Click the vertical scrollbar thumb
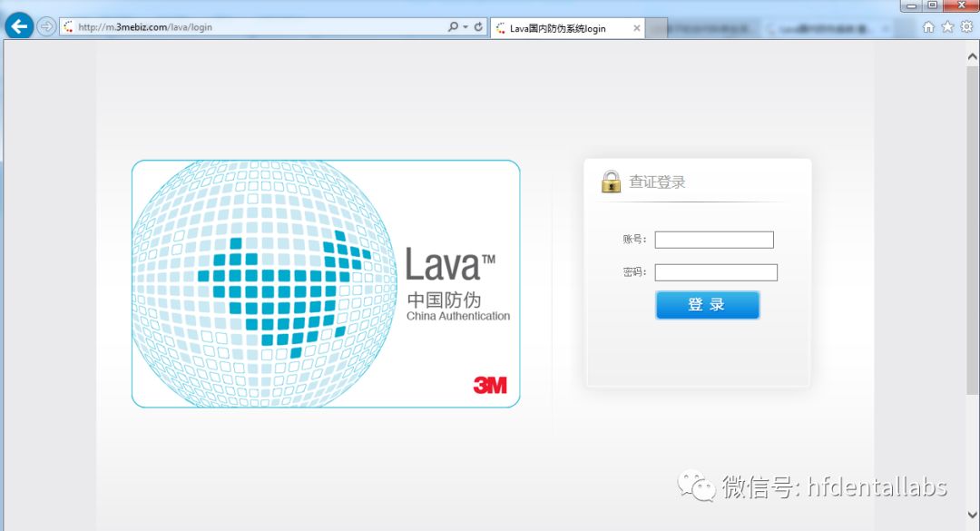980x531 pixels. [x=973, y=230]
